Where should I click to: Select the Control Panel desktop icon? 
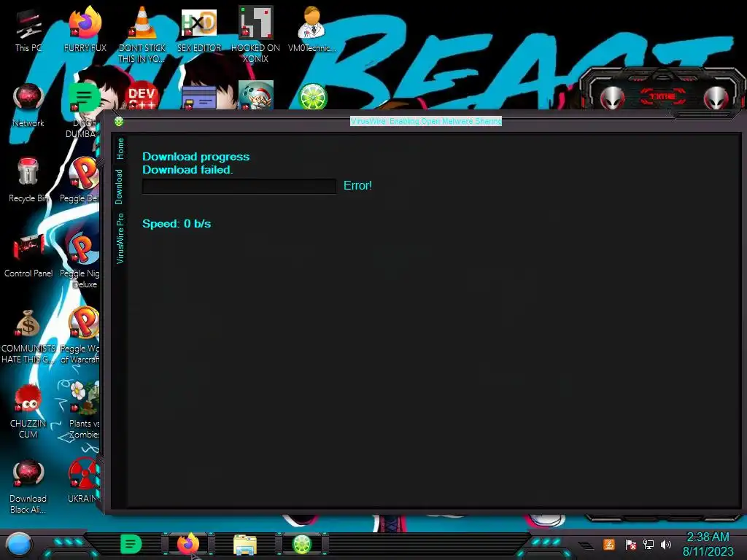point(28,256)
